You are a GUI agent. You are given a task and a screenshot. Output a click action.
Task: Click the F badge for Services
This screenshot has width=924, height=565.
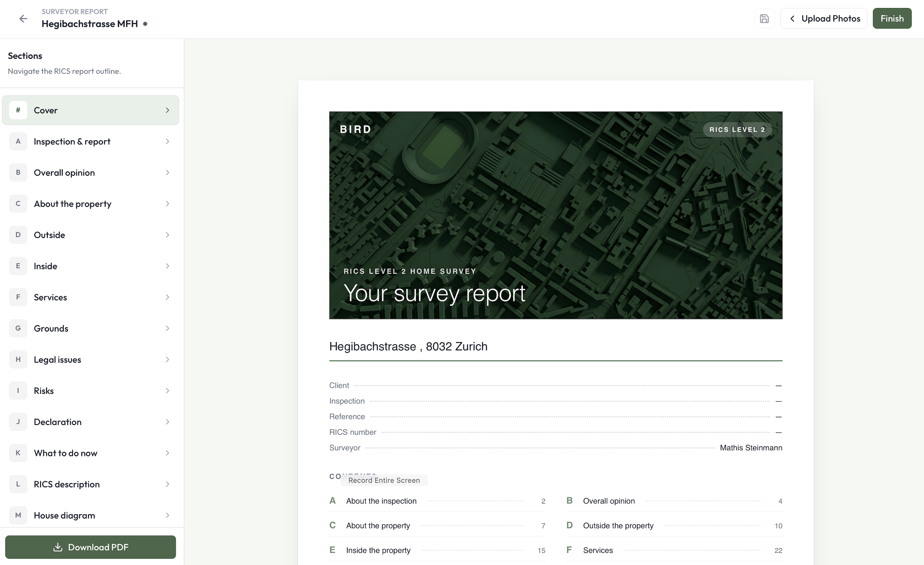point(18,297)
